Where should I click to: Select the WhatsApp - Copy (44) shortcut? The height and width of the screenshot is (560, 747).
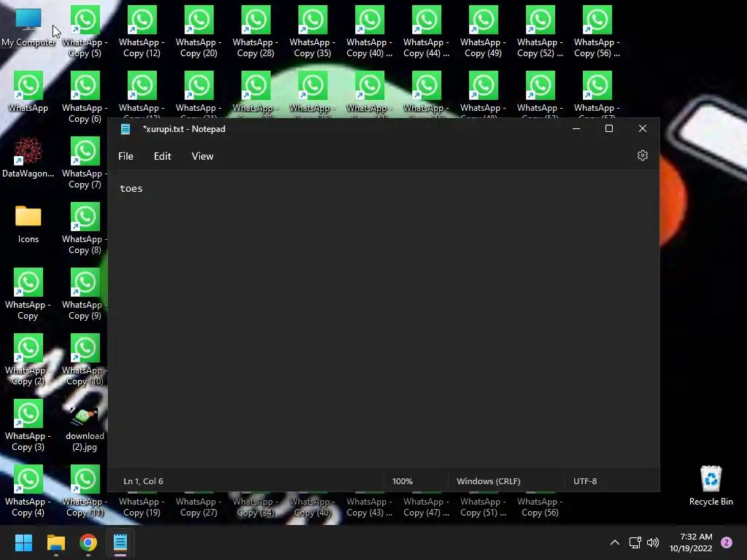pyautogui.click(x=426, y=32)
